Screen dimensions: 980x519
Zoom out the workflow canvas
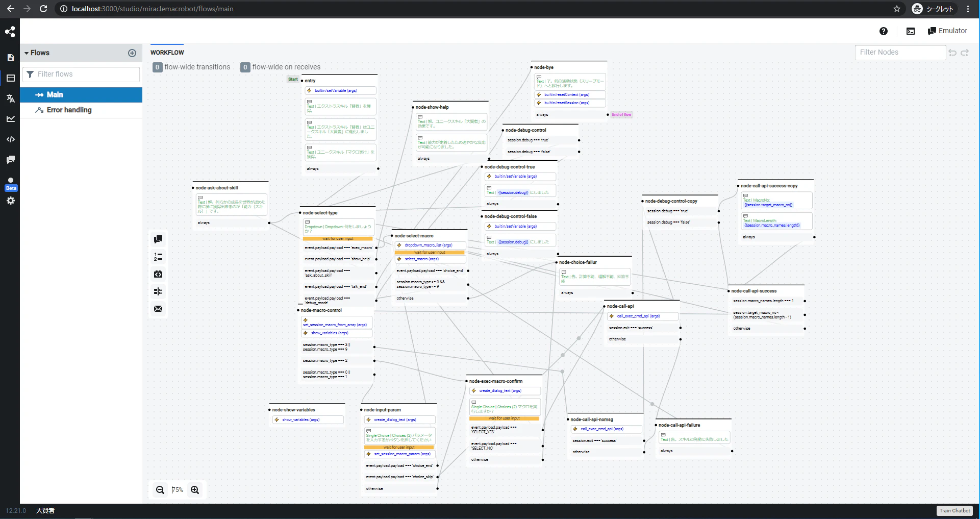tap(160, 490)
